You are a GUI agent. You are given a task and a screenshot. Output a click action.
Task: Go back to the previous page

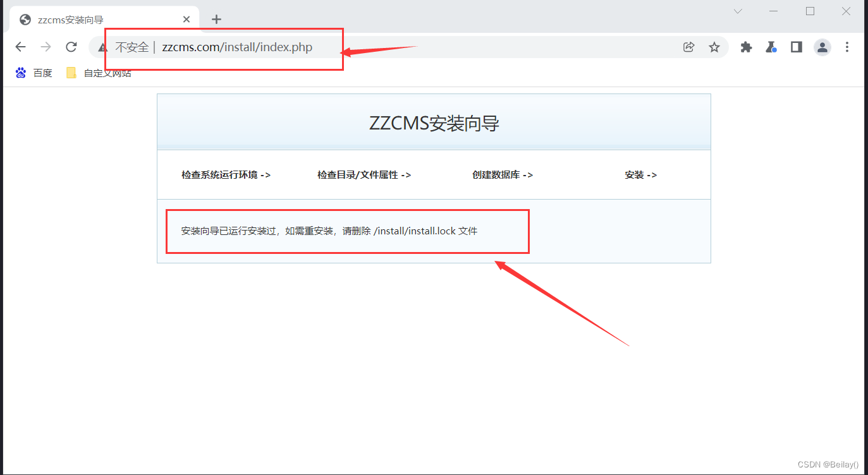click(20, 47)
